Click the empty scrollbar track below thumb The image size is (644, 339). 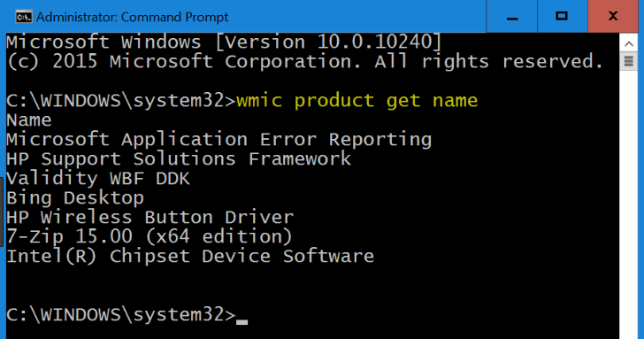click(628, 204)
